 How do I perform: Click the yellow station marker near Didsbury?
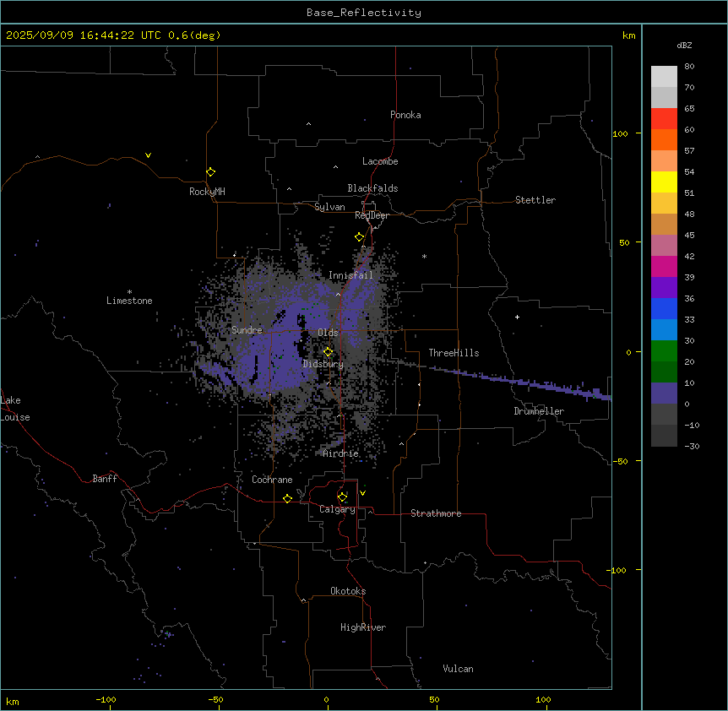pos(329,352)
